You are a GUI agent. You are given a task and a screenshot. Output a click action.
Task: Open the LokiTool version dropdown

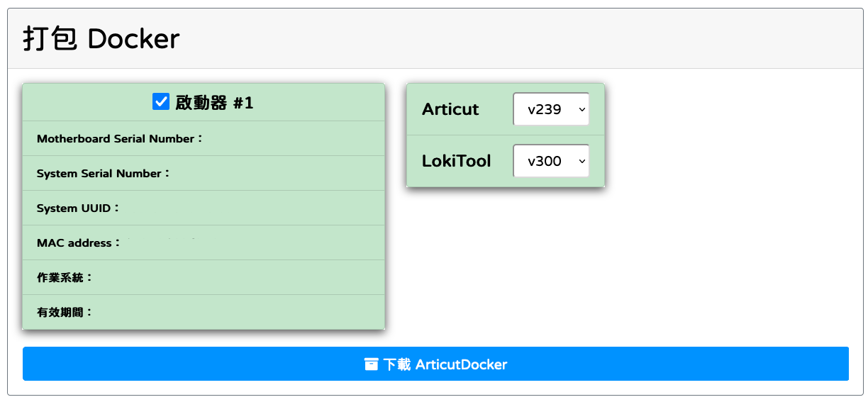coord(550,161)
